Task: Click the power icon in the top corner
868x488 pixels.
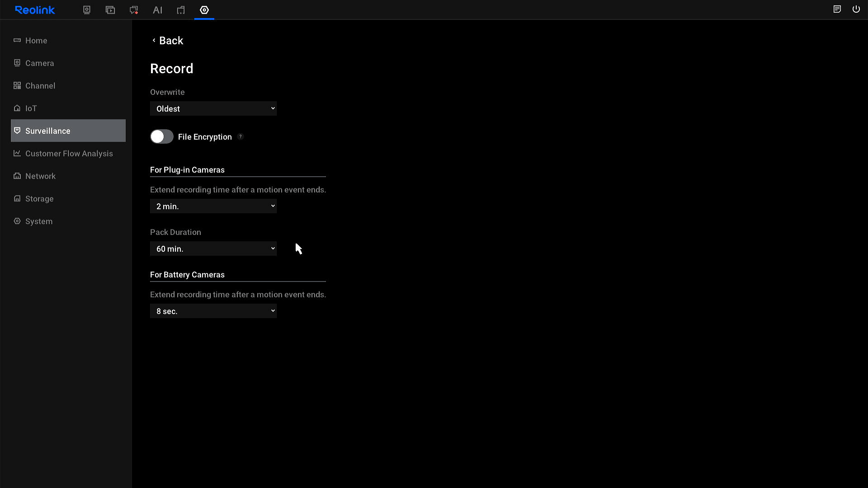Action: (856, 9)
